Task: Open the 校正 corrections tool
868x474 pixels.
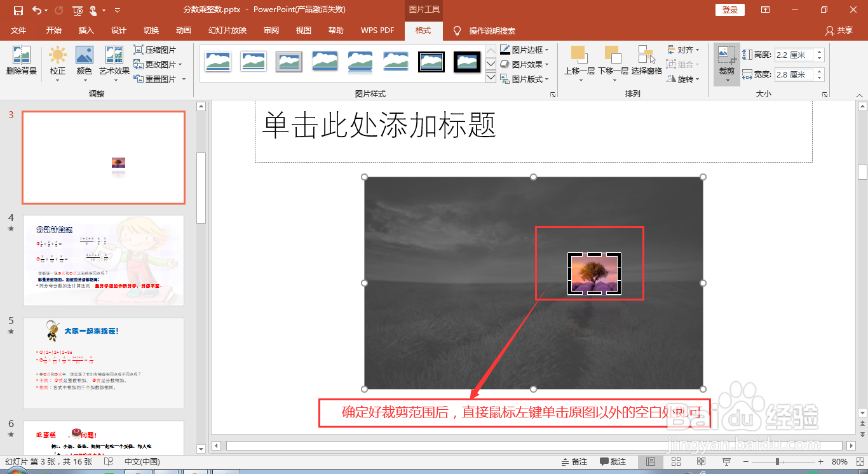Action: coord(58,64)
